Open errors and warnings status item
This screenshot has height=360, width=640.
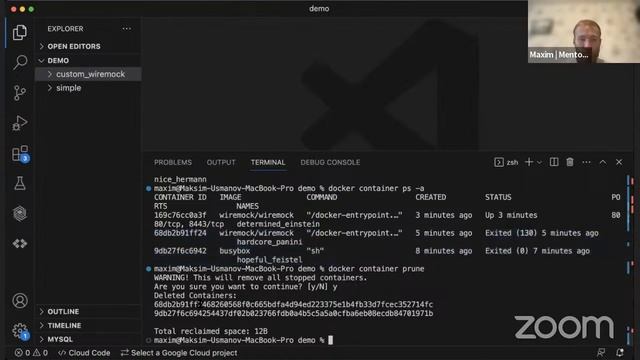(31, 353)
